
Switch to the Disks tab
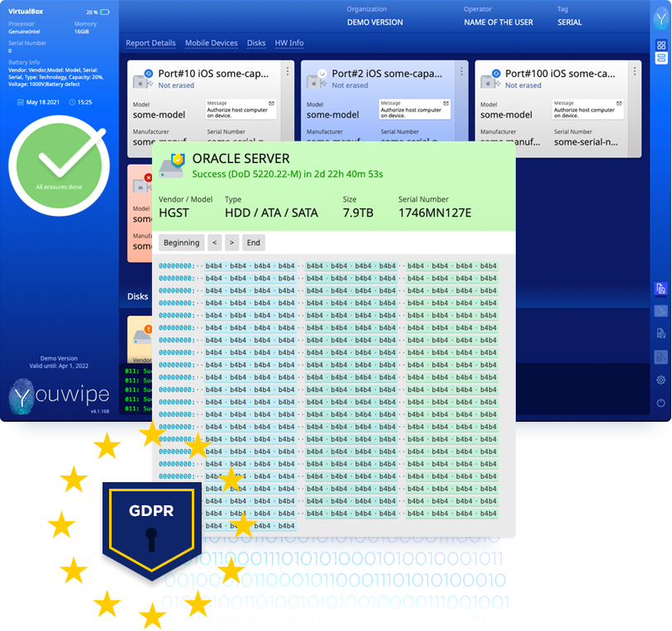tap(256, 43)
